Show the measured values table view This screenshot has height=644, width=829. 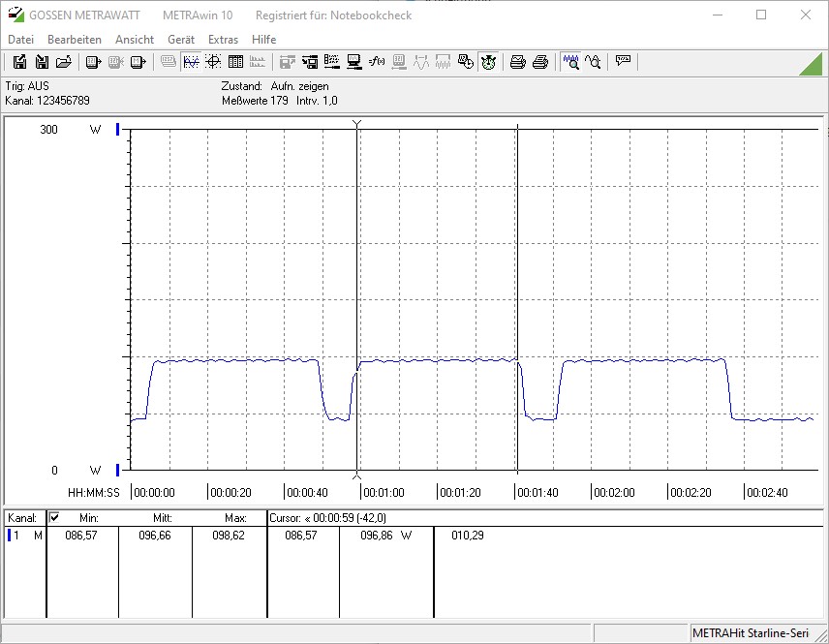pyautogui.click(x=235, y=62)
